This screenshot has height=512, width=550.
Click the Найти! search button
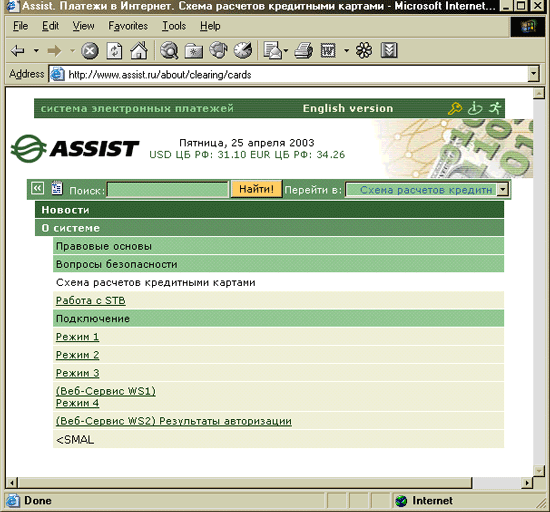pos(256,189)
